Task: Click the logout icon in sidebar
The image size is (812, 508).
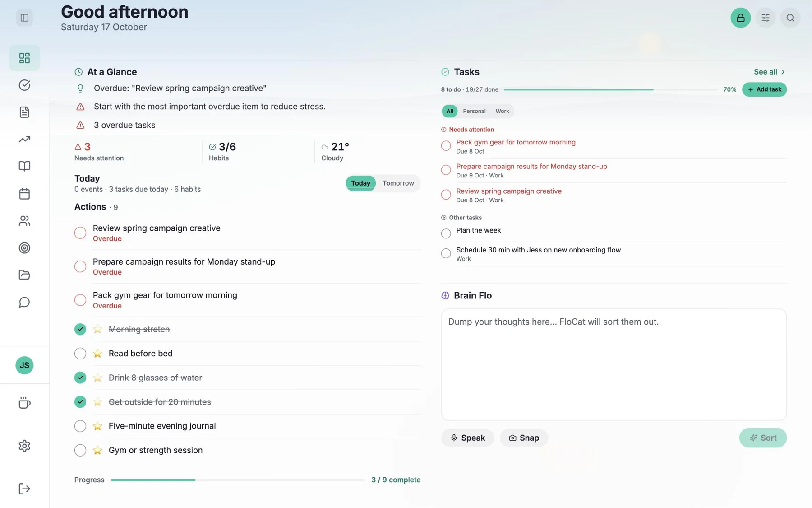Action: (24, 489)
